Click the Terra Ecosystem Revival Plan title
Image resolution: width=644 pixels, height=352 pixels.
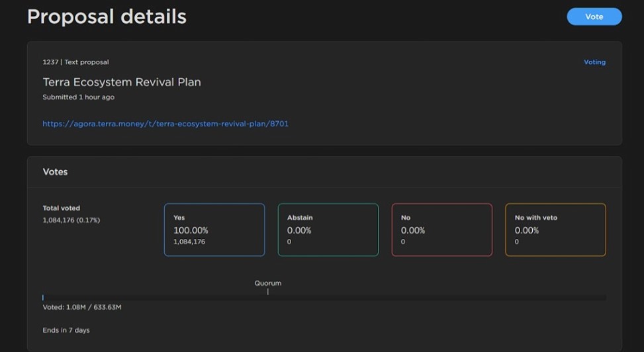tap(122, 82)
